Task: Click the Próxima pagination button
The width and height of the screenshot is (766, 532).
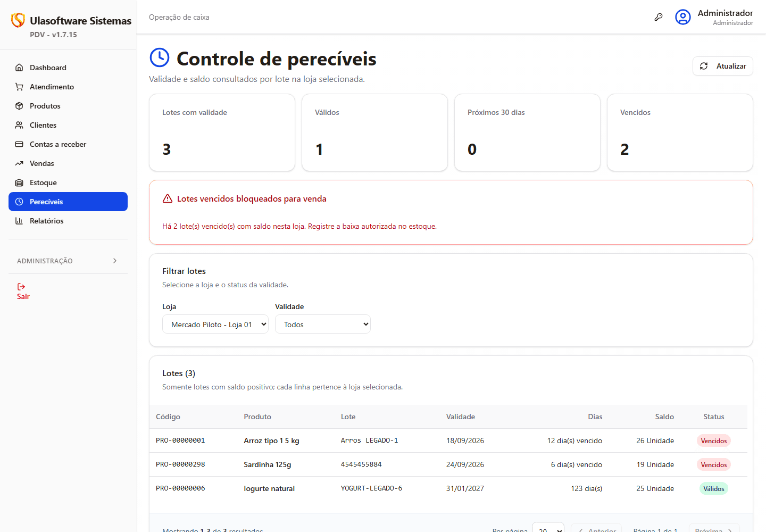Action: click(714, 528)
